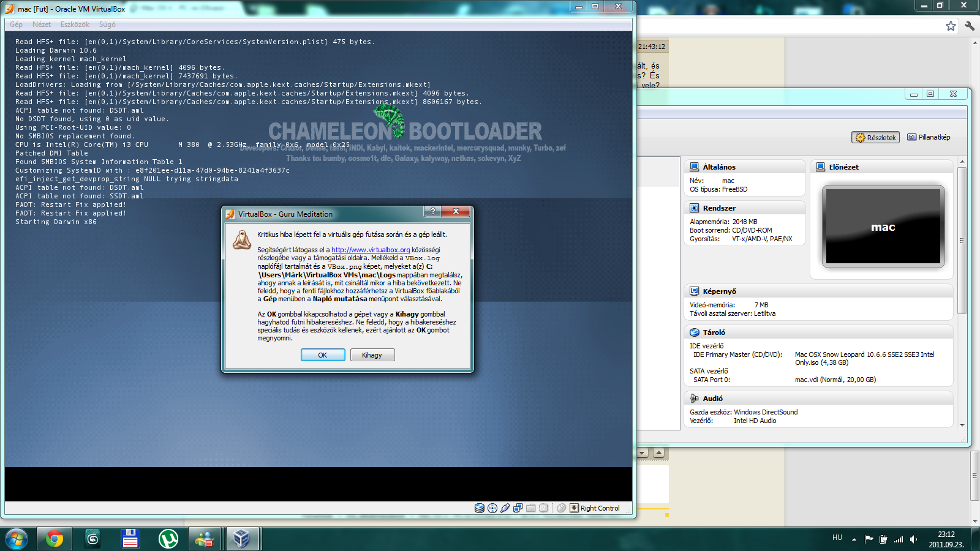Click the virtualization (V chip) status icon
The width and height of the screenshot is (980, 551).
(x=544, y=508)
